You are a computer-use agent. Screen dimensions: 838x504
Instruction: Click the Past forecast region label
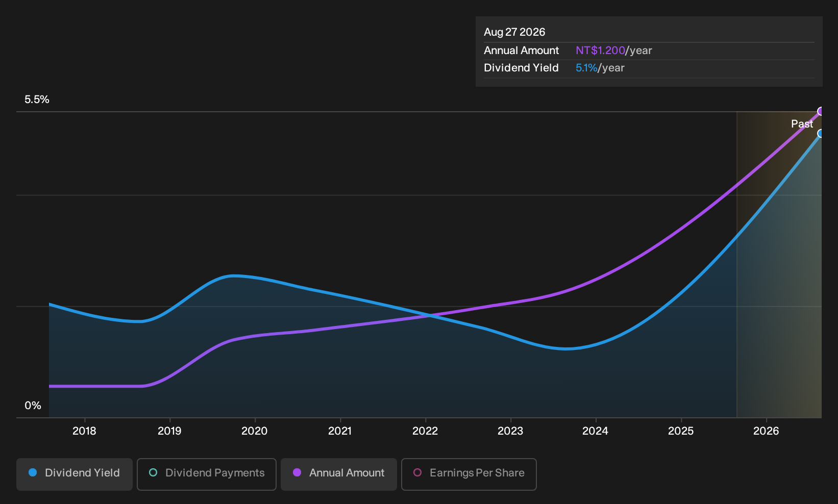click(802, 124)
